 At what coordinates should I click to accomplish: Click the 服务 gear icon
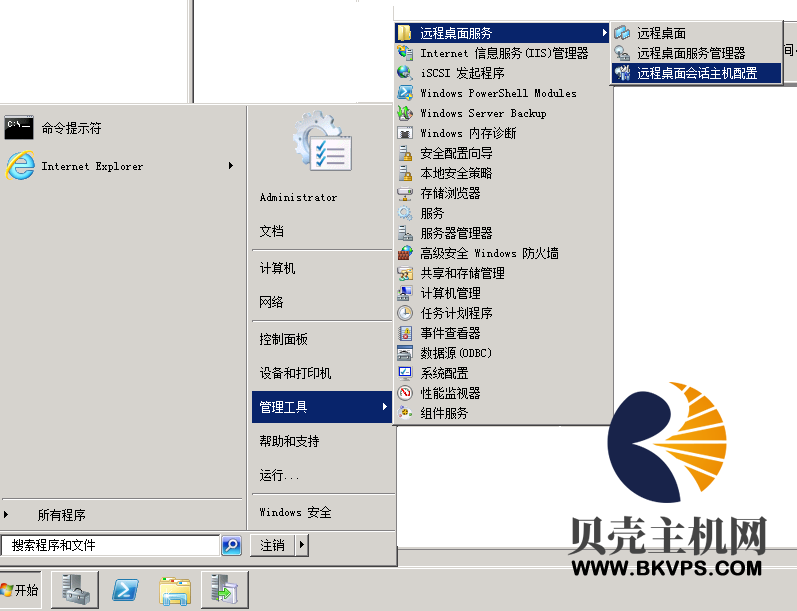click(x=405, y=213)
